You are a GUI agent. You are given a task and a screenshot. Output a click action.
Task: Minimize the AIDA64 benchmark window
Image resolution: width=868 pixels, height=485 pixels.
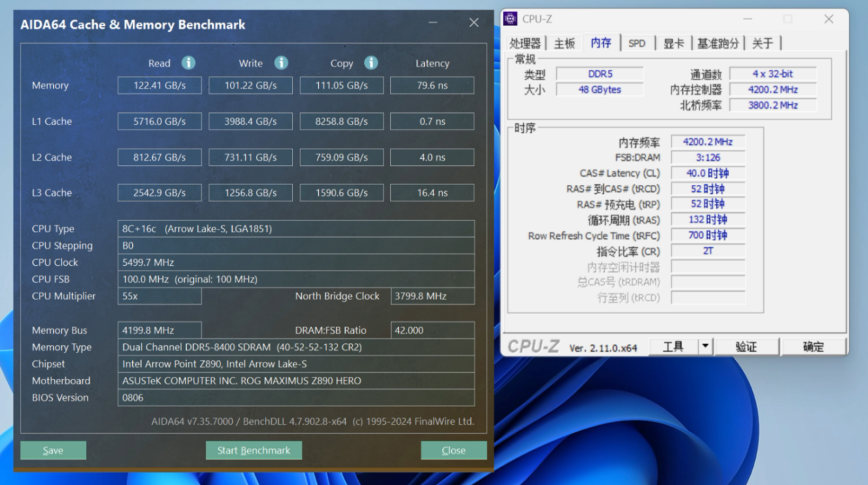click(x=433, y=23)
